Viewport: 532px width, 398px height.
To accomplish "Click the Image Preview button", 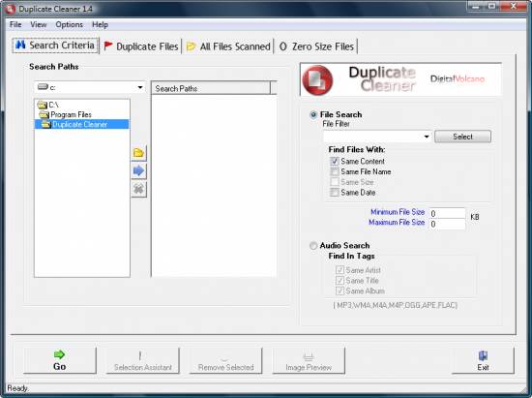I will [x=309, y=360].
